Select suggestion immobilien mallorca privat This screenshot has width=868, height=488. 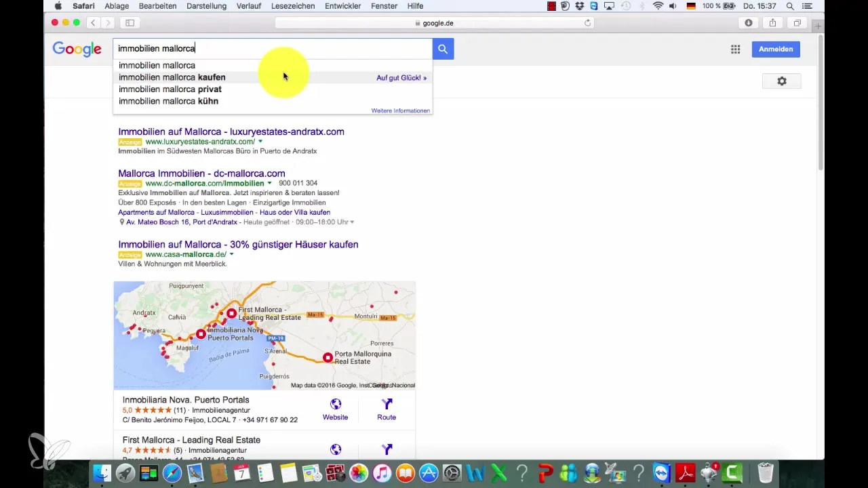pos(273,89)
